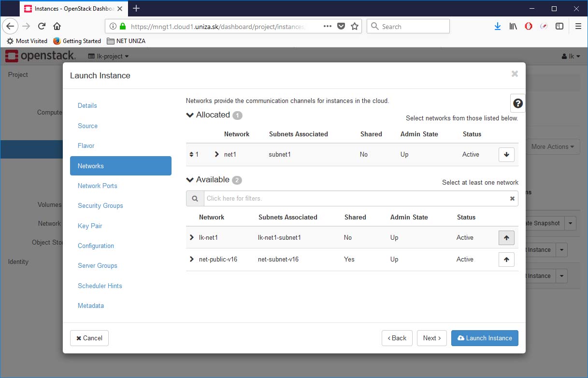The image size is (588, 378).
Task: Collapse the Available section chevron
Action: (x=190, y=180)
